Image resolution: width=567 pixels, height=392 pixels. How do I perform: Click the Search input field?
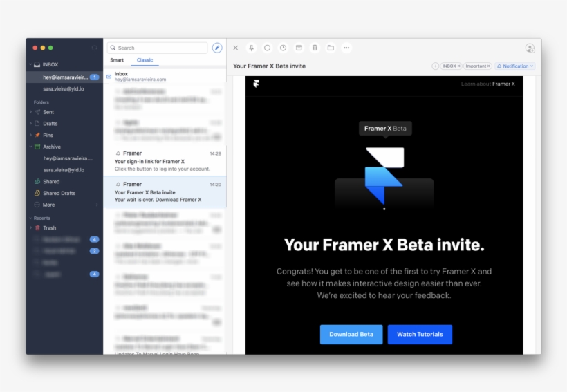[160, 48]
